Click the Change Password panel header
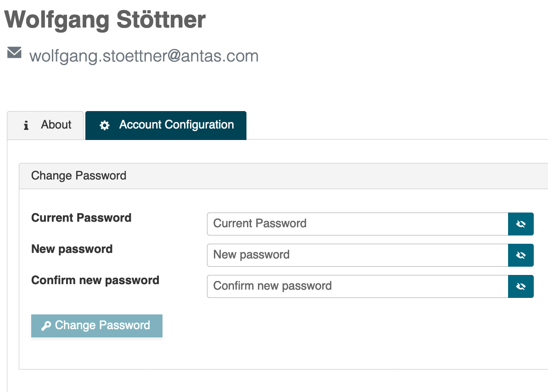The width and height of the screenshot is (548, 392). coord(79,176)
